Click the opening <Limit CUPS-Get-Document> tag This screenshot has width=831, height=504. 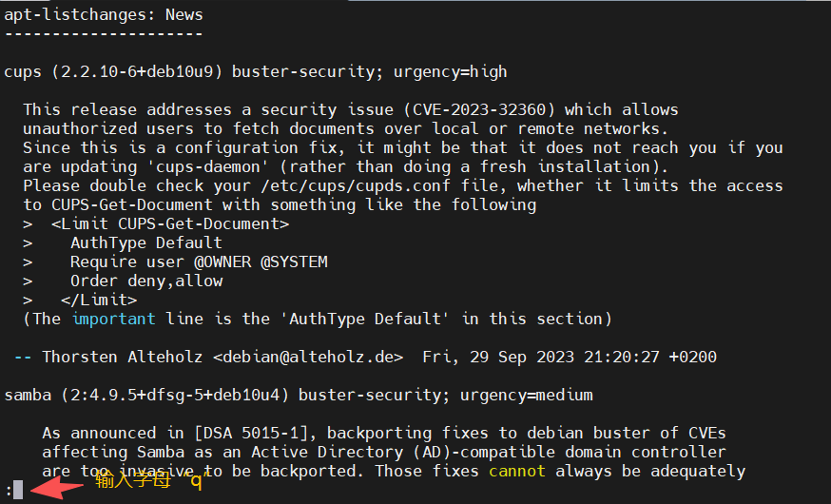tap(170, 224)
